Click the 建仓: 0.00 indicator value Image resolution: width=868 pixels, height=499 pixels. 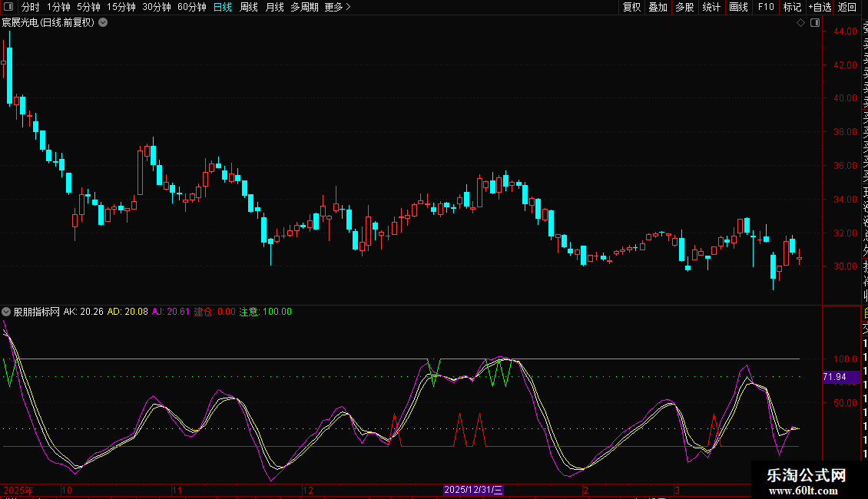pos(215,312)
